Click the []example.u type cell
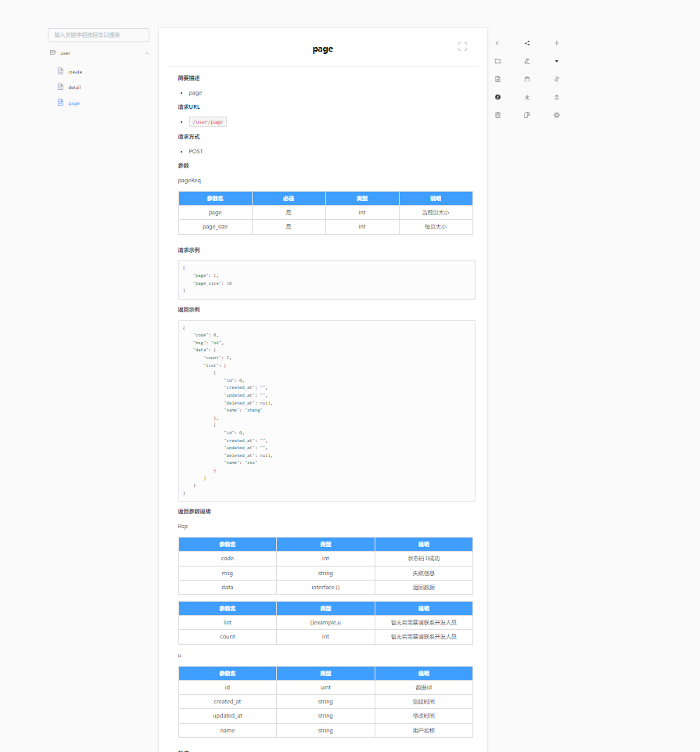This screenshot has height=752, width=700. click(x=325, y=623)
